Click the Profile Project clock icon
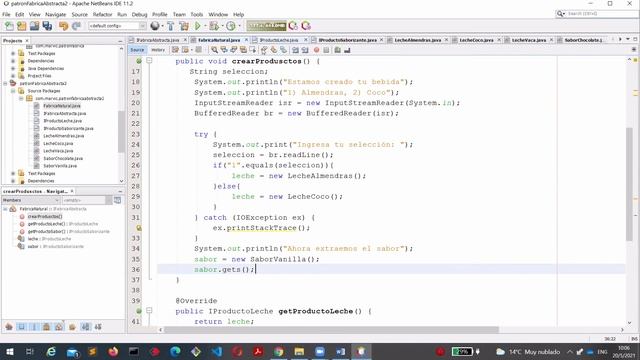 point(231,26)
